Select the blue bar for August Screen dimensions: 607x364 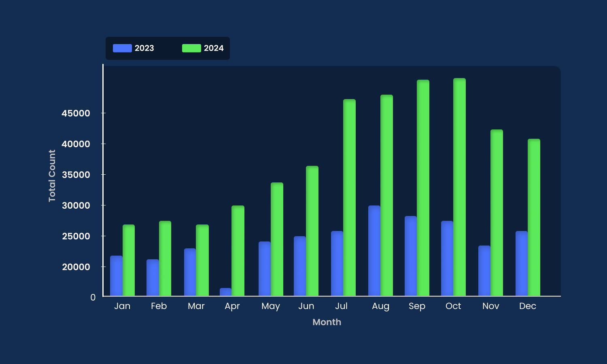tap(374, 251)
